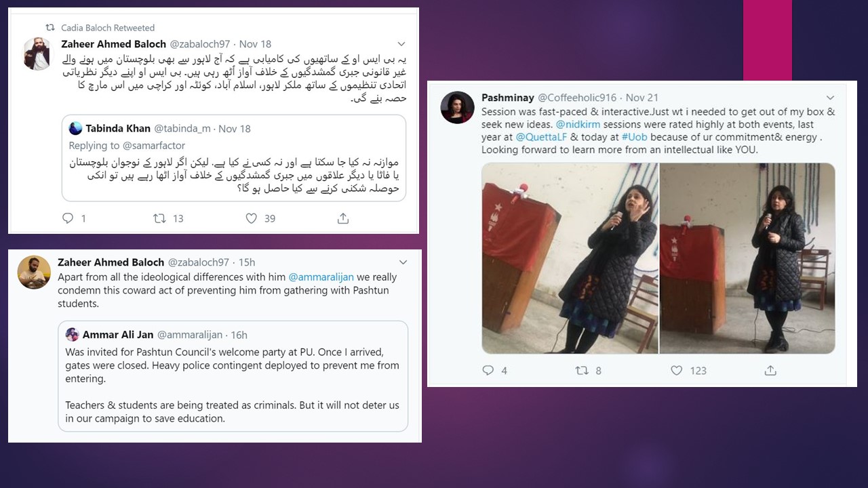
Task: Click share icon under Urdu tweet
Action: [343, 218]
